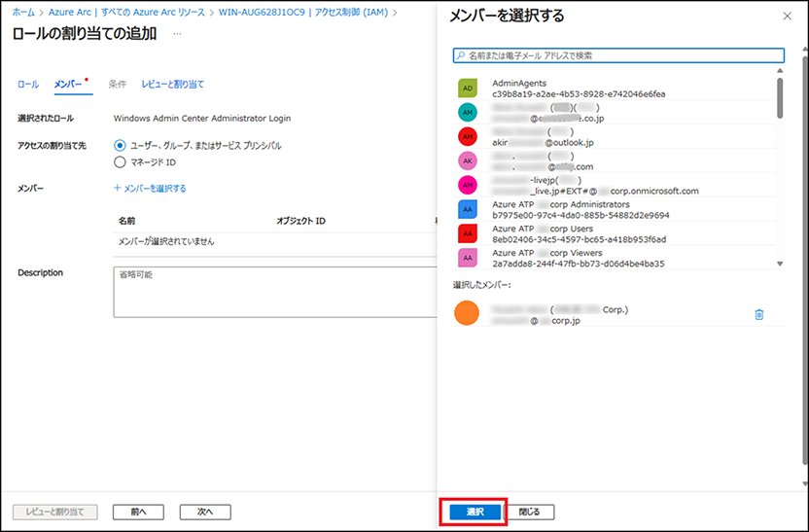Switch to the 条件 tab

[117, 84]
